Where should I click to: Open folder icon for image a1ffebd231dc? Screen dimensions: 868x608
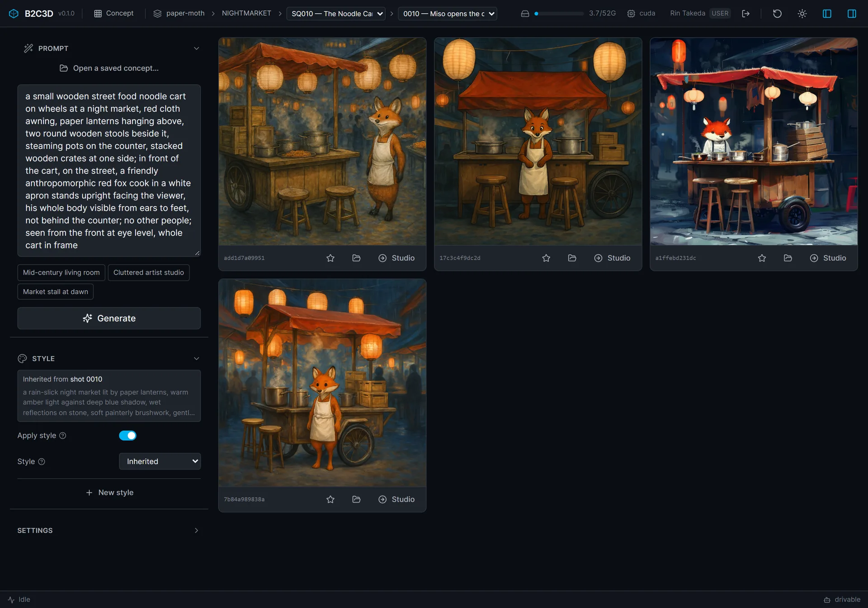tap(788, 258)
